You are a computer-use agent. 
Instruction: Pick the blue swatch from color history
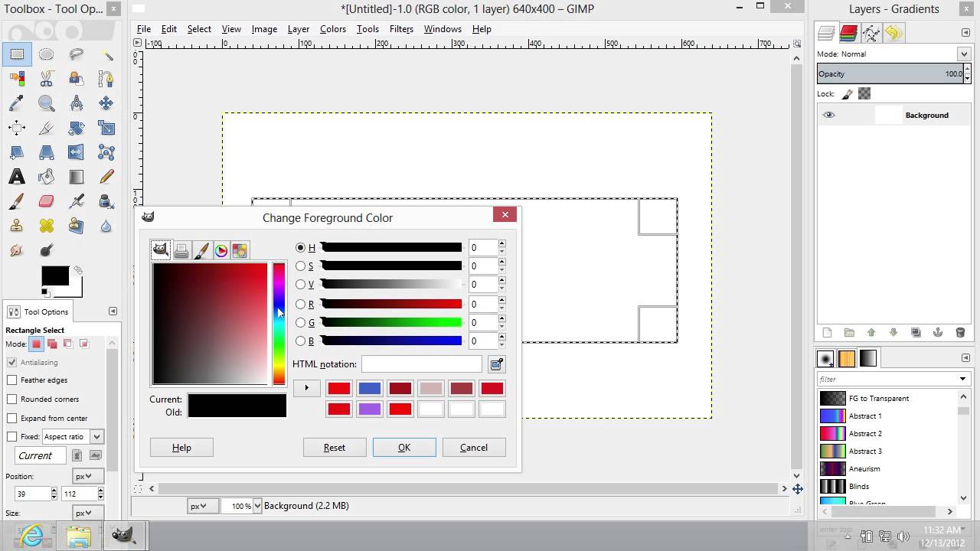click(370, 389)
